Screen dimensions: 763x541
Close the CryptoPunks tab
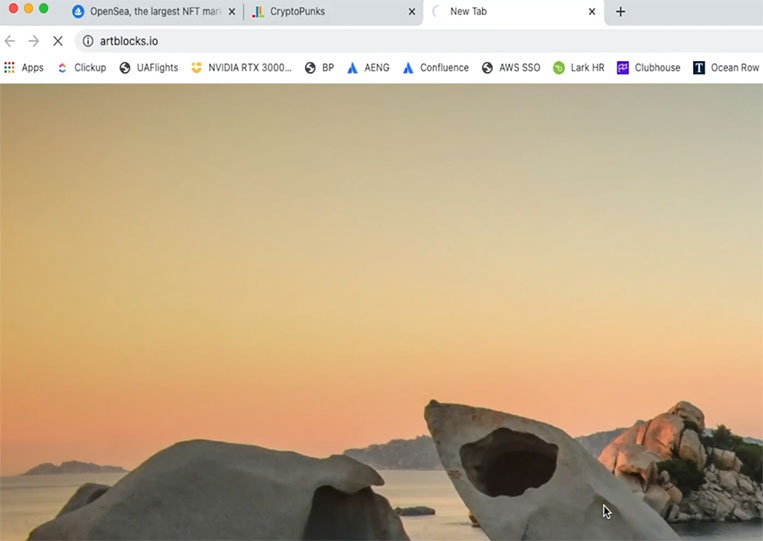coord(412,12)
